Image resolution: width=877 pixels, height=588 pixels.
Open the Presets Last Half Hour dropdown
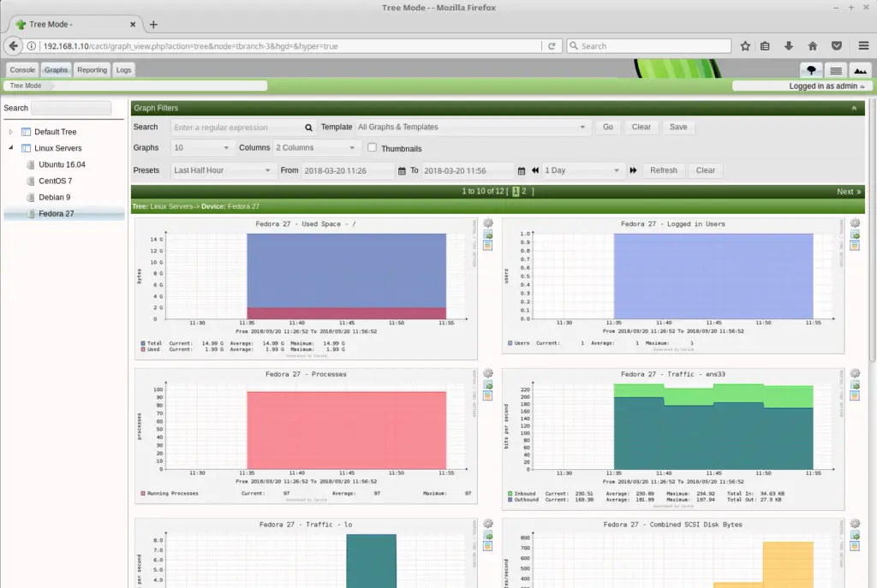pos(222,170)
